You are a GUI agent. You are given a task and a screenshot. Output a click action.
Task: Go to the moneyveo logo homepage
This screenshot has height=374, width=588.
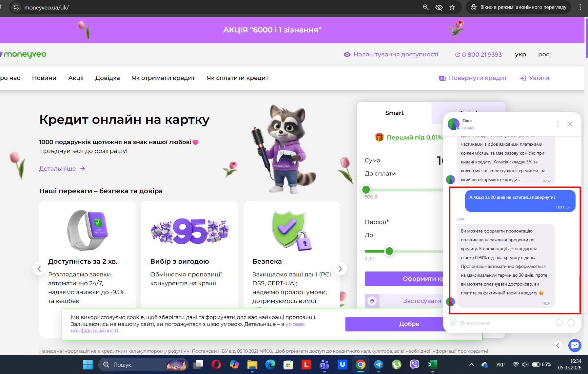click(24, 54)
